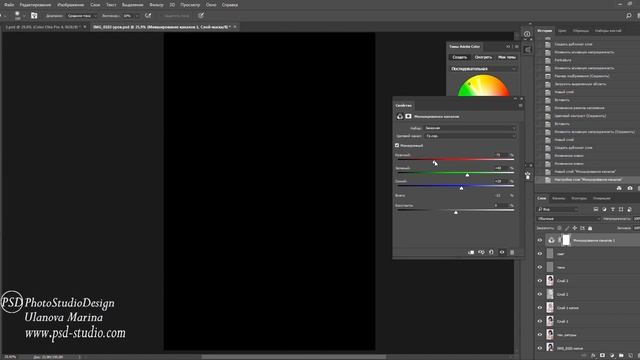
Task: Open the Фильтр menu
Action: click(x=156, y=5)
